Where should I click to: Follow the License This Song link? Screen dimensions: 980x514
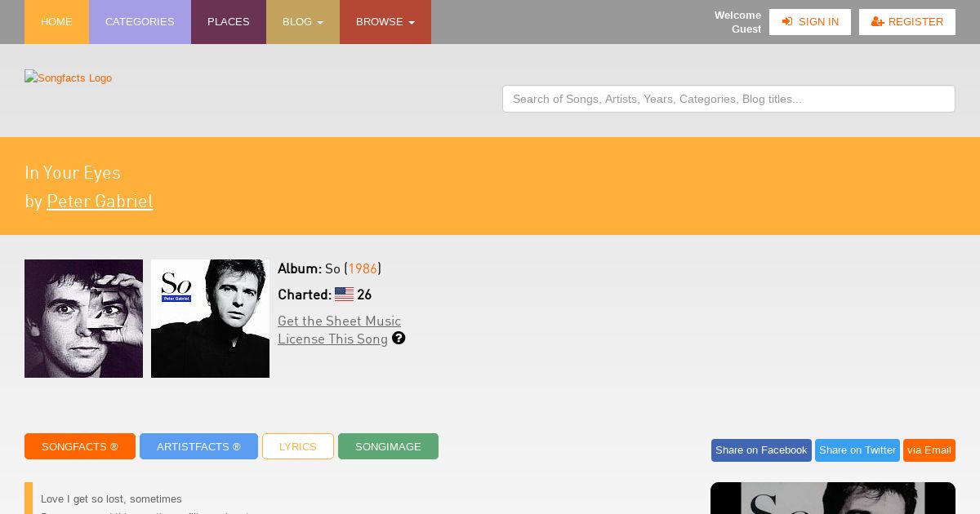click(332, 339)
